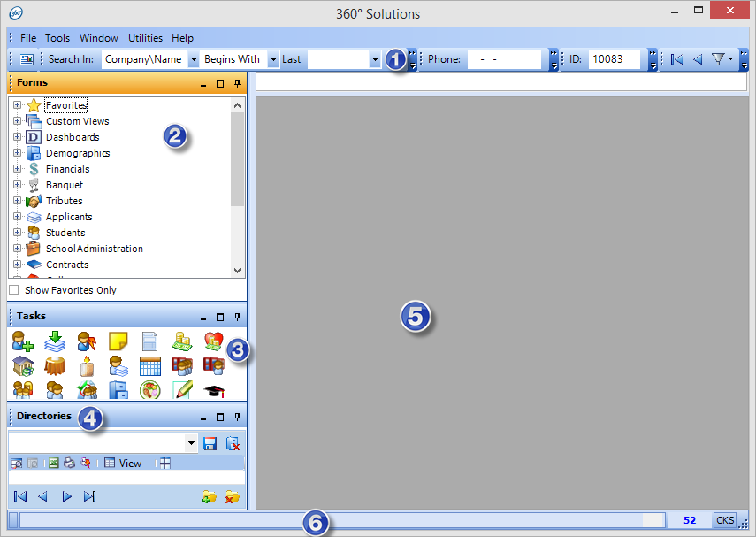Image resolution: width=756 pixels, height=537 pixels.
Task: Click the Forms tree scrollbar down arrow
Action: point(237,270)
